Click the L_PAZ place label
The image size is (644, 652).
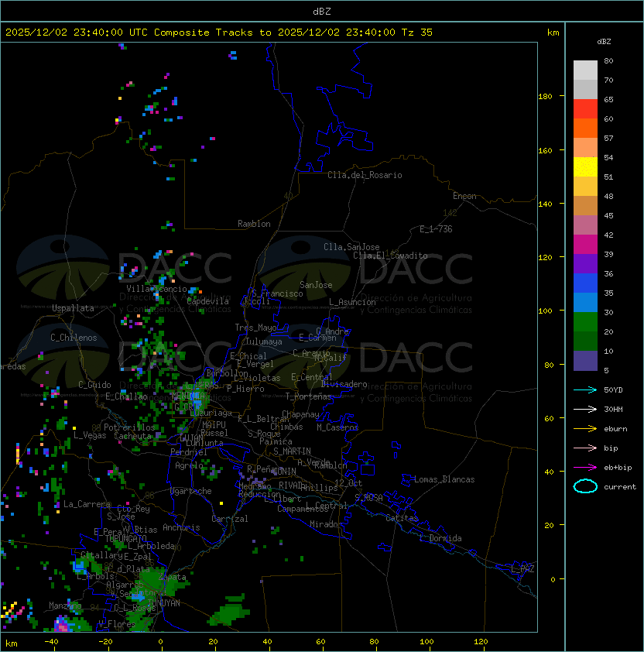pos(522,569)
